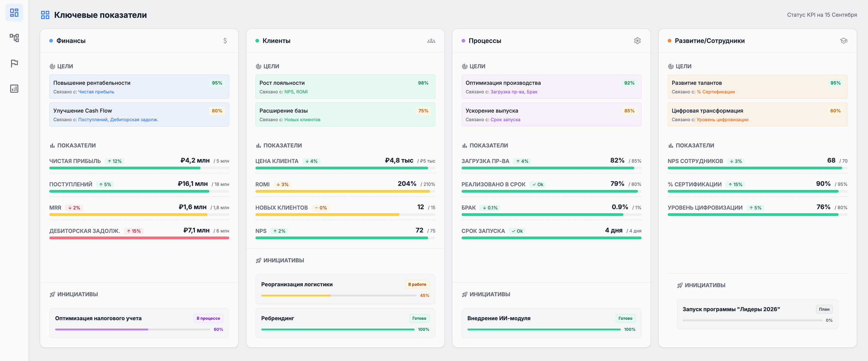Viewport: 868px width, 361px height.
Task: Select the Расширение базы goal card
Action: (345, 115)
